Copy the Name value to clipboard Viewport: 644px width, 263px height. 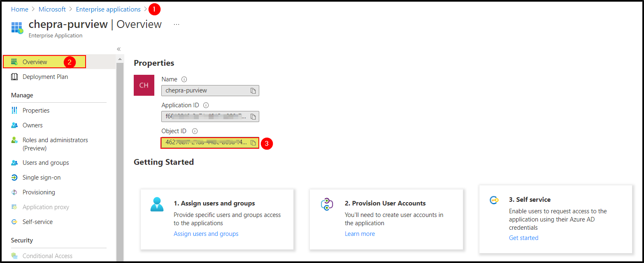click(x=253, y=91)
